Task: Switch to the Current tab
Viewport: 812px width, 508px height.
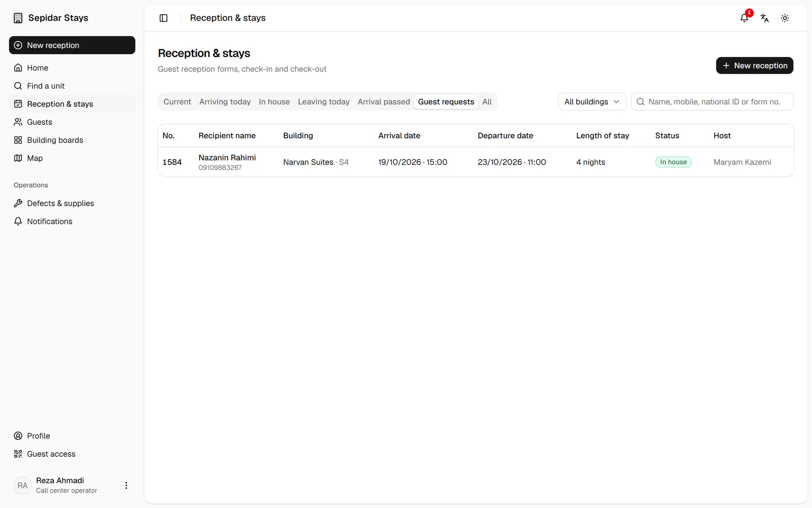Action: click(x=177, y=102)
